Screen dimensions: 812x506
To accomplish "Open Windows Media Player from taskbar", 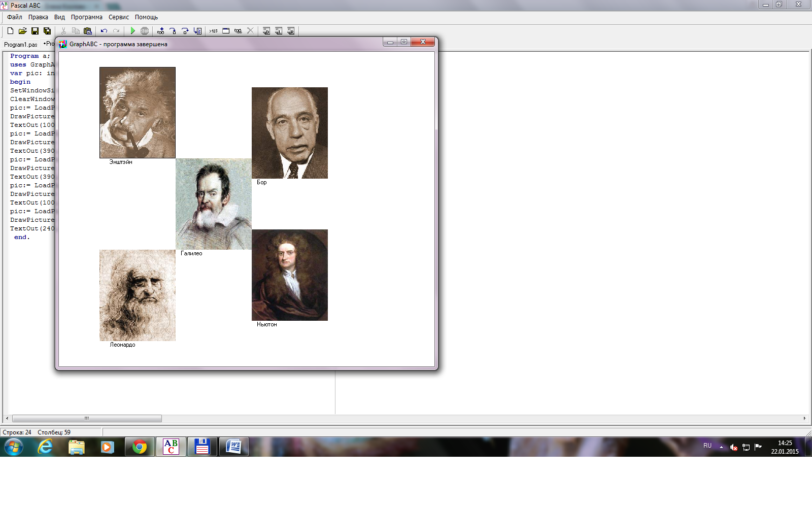I will [x=107, y=447].
